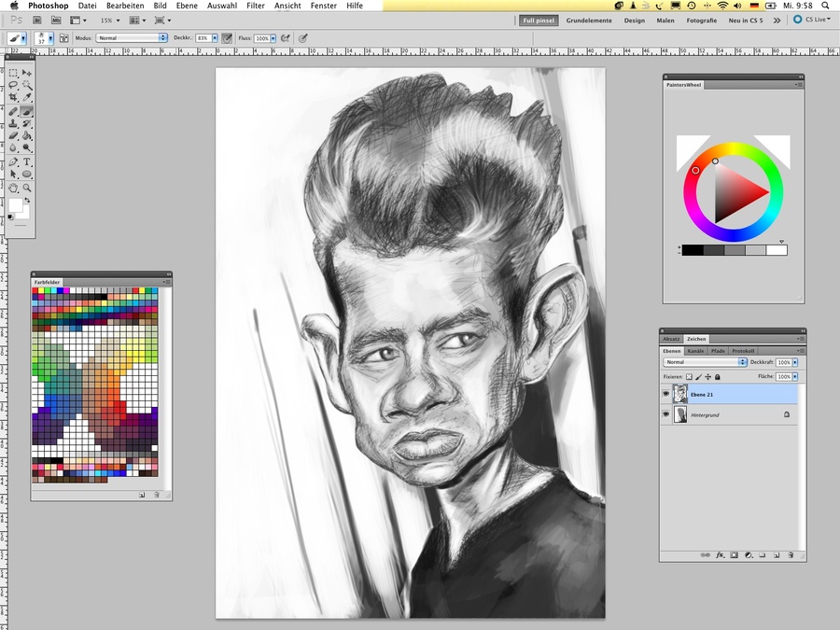Viewport: 840px width, 630px height.
Task: Reset default foreground and background colors
Action: pos(10,217)
